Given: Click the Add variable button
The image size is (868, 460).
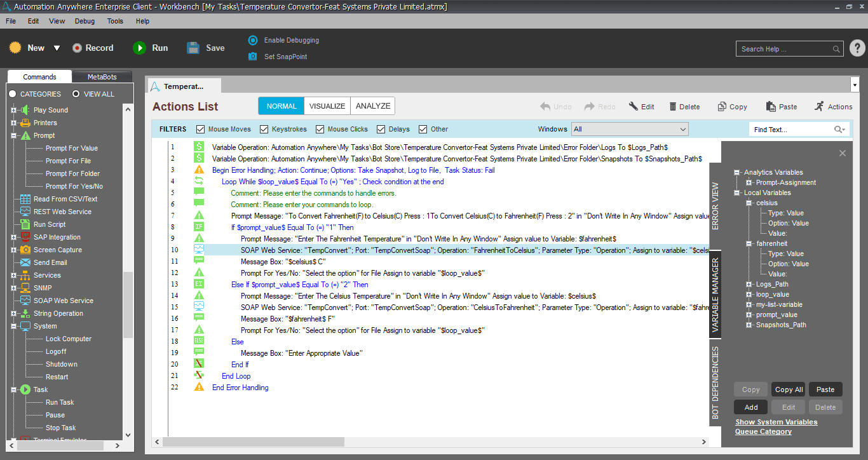Looking at the screenshot, I should click(751, 407).
